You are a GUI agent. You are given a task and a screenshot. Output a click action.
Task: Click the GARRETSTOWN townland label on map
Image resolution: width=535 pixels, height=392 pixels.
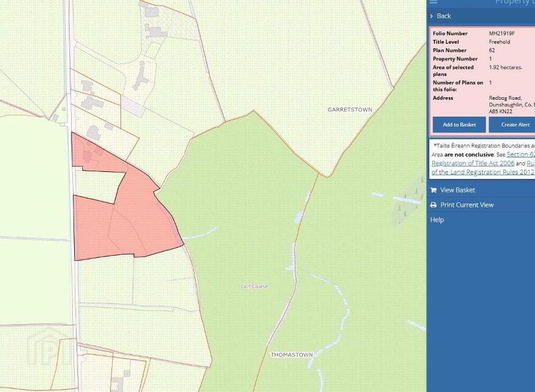click(x=350, y=110)
